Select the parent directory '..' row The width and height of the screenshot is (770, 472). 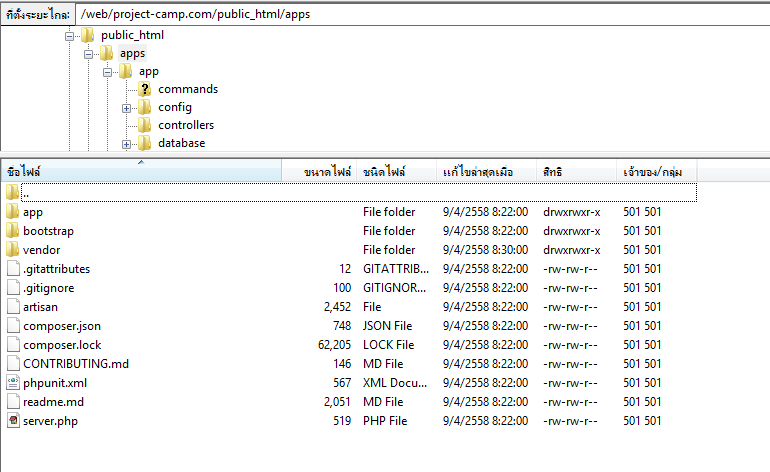(x=358, y=193)
